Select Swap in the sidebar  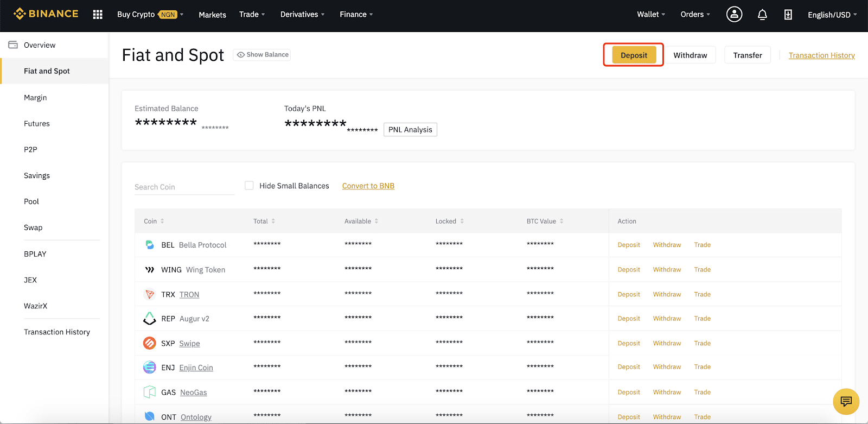click(x=33, y=227)
